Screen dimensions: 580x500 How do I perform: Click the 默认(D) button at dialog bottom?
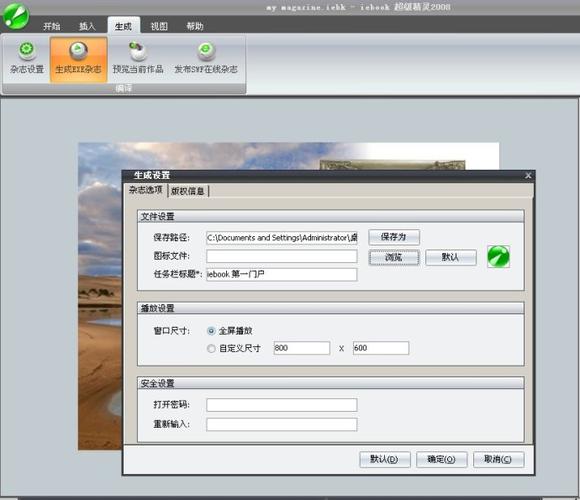385,459
